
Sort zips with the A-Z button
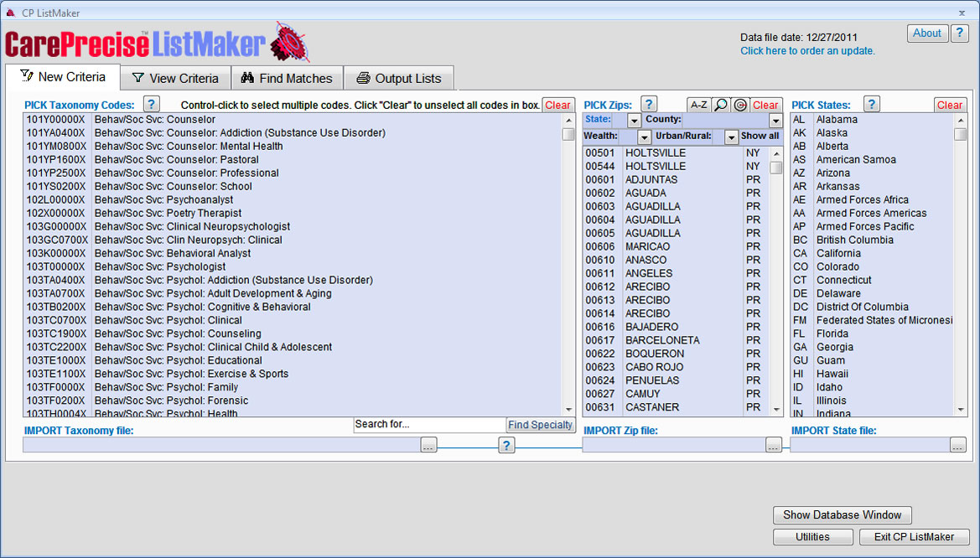[698, 105]
